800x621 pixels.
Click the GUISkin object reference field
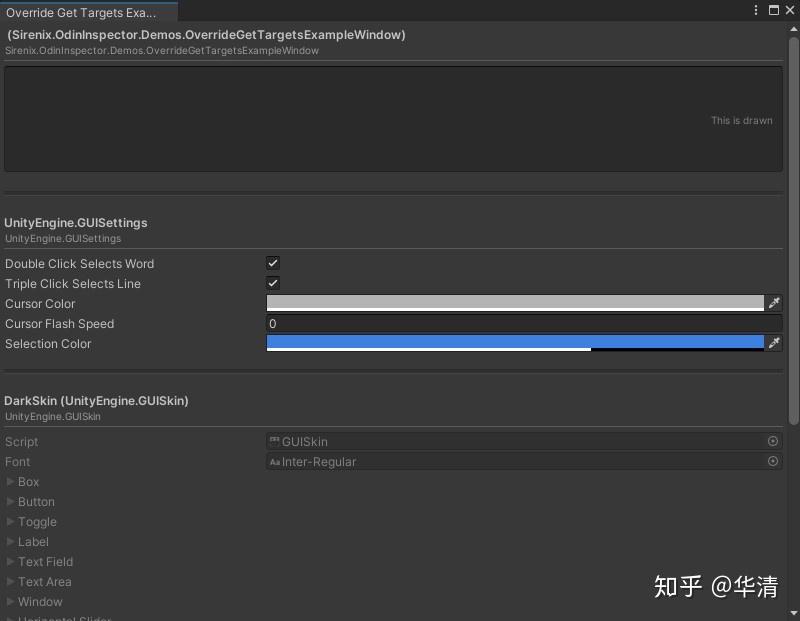click(500, 441)
